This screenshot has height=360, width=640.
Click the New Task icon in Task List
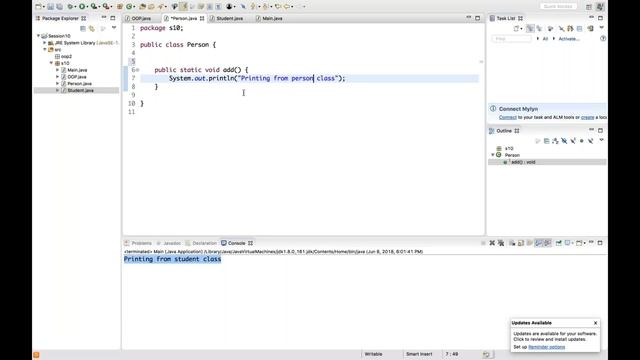[x=516, y=29]
